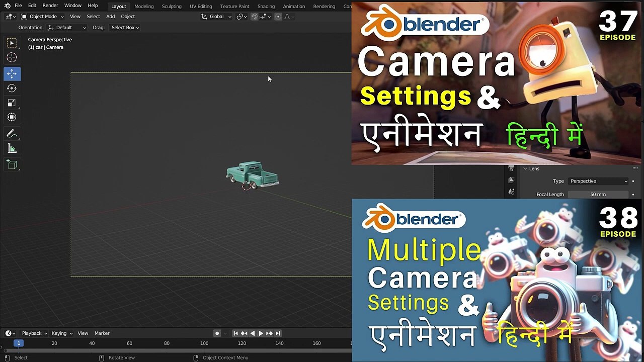
Task: Open the View Layer properties tab icon
Action: [511, 179]
